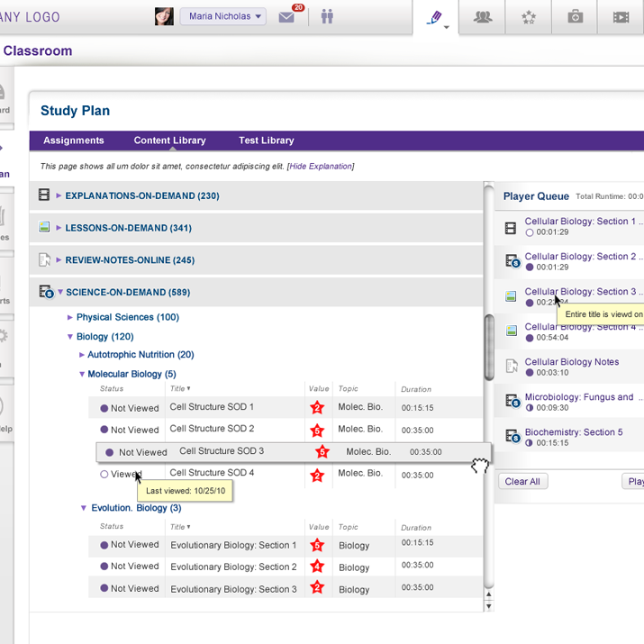644x644 pixels.
Task: Click the Hide Explanation link
Action: [x=320, y=167]
